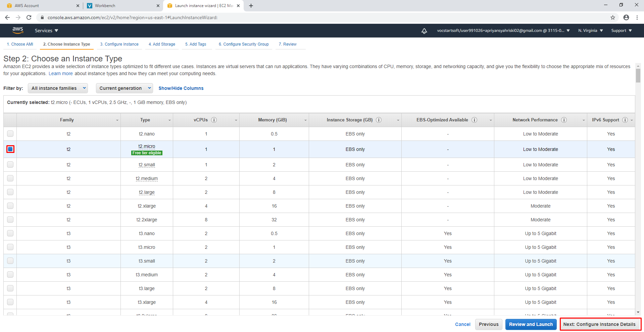This screenshot has width=644, height=332.
Task: Click the browser back arrow
Action: (x=7, y=17)
